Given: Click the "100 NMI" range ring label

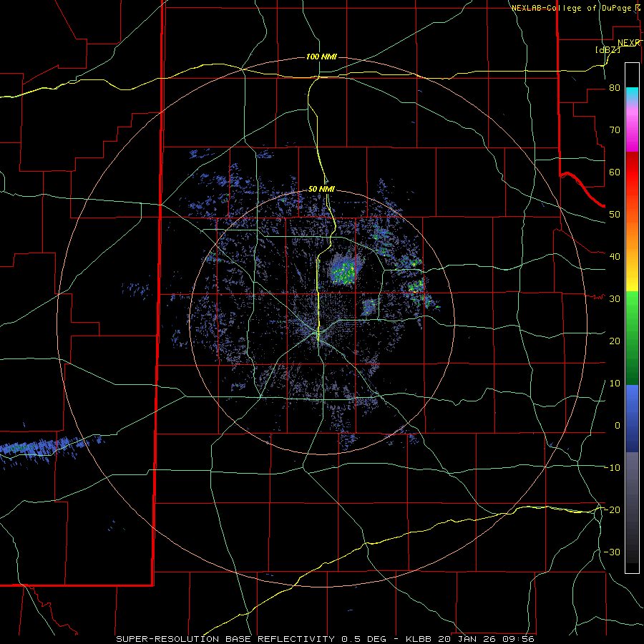Looking at the screenshot, I should pos(321,57).
